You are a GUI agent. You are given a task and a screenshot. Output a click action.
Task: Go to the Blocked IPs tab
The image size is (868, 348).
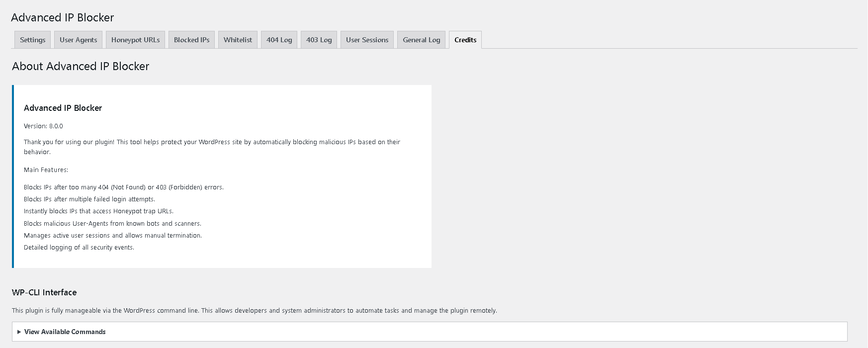pyautogui.click(x=192, y=40)
